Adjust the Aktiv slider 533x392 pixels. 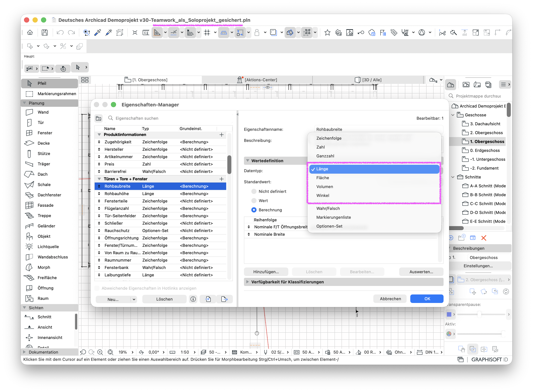pyautogui.click(x=481, y=334)
